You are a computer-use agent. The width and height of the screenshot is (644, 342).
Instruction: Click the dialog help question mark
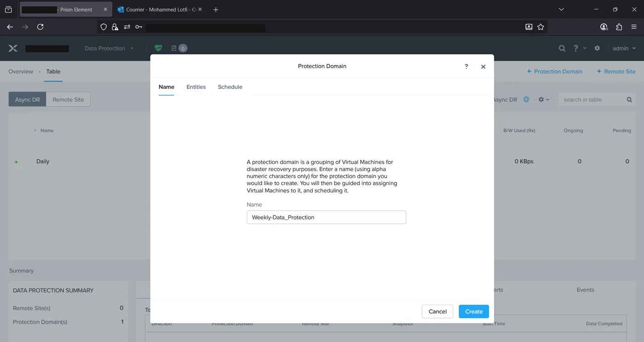click(466, 66)
